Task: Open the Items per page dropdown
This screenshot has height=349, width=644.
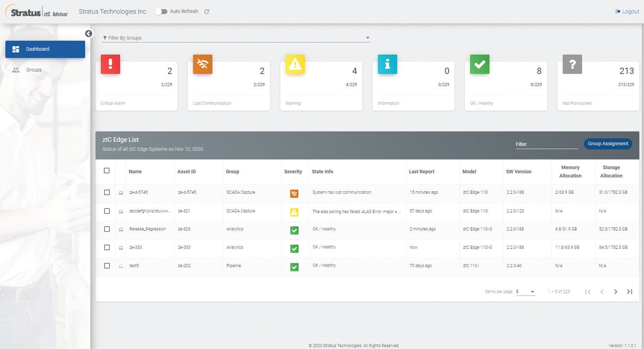Action: click(x=526, y=292)
